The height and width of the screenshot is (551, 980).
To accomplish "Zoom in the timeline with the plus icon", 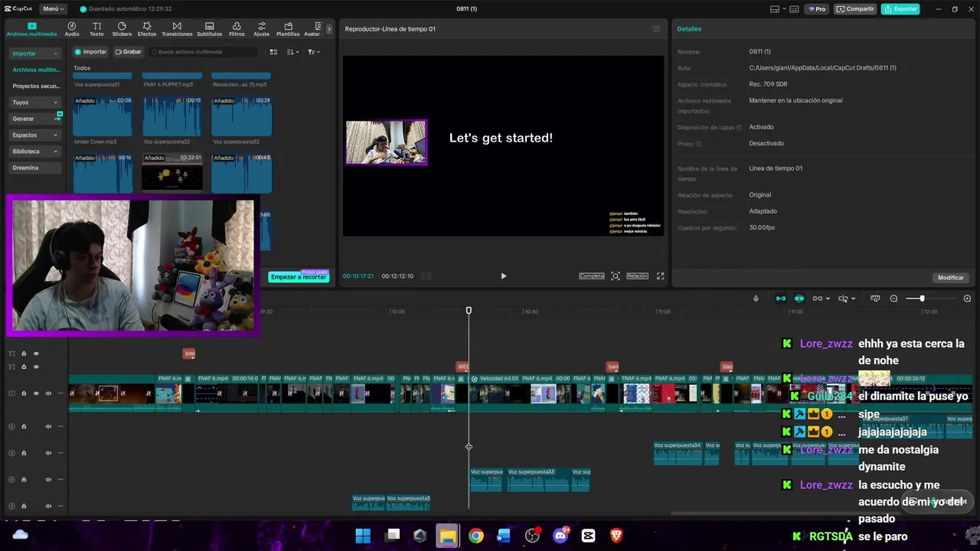I will coord(967,298).
